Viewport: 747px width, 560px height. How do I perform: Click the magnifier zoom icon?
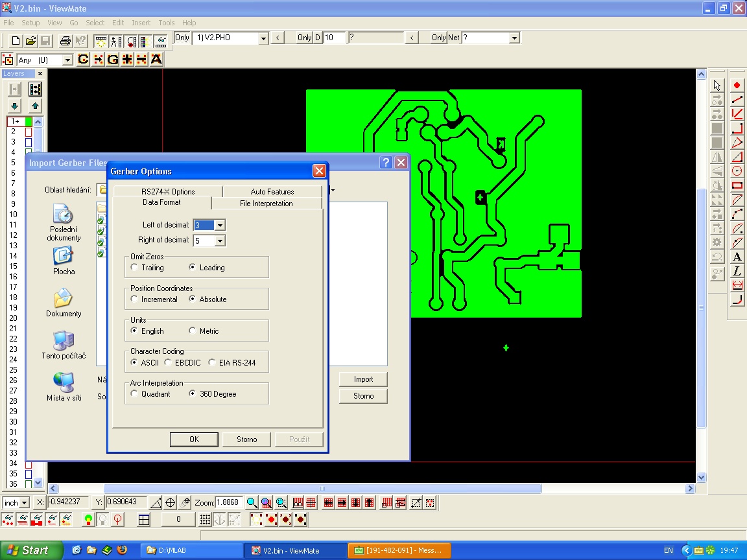click(252, 502)
